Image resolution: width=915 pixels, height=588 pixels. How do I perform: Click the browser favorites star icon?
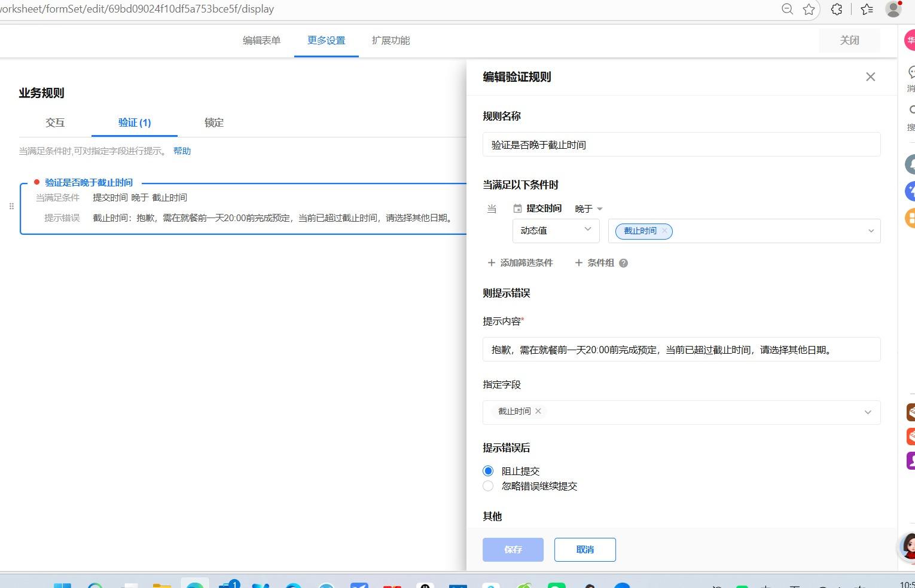coord(810,9)
